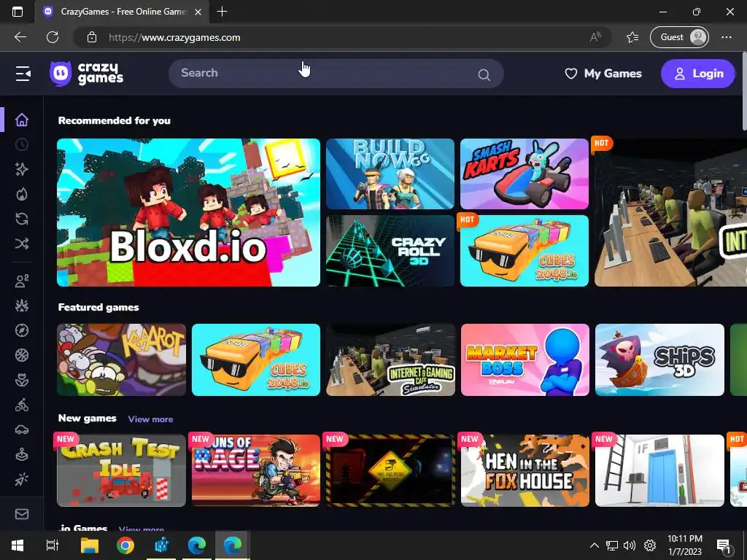The height and width of the screenshot is (560, 747).
Task: Open the Home sidebar icon
Action: coord(22,120)
